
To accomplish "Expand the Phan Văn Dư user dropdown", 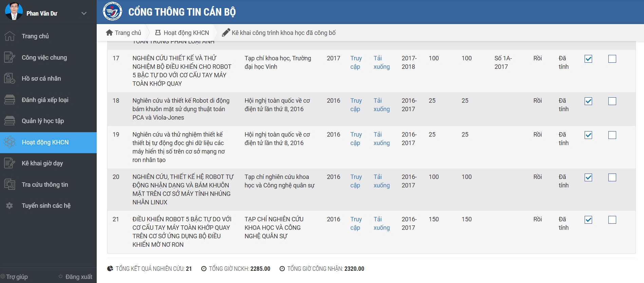I will point(84,14).
